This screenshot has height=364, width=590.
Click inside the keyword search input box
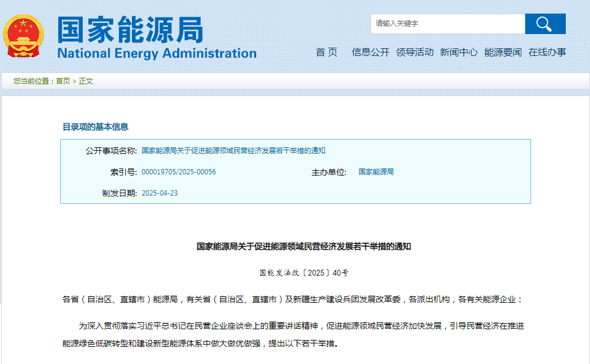(x=448, y=24)
